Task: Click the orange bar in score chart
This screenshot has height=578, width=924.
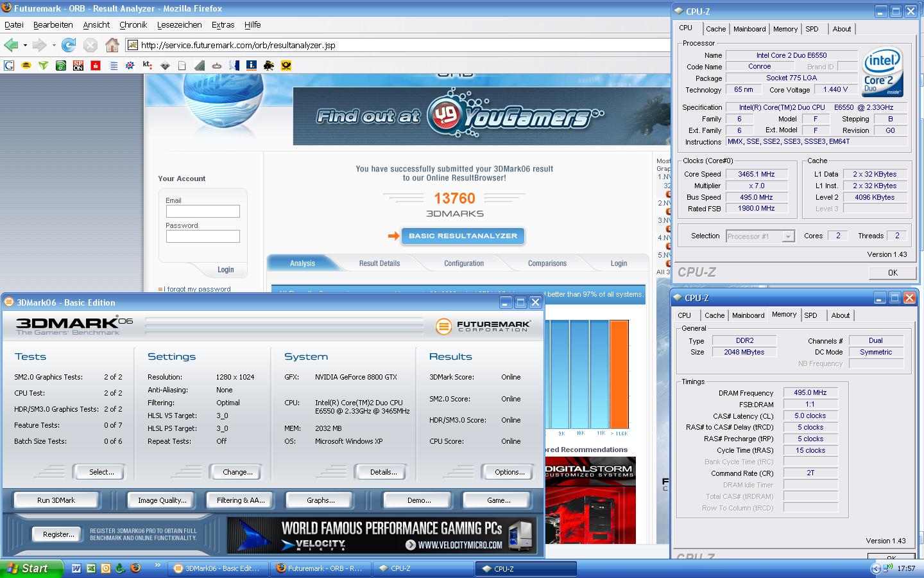Action: [619, 374]
